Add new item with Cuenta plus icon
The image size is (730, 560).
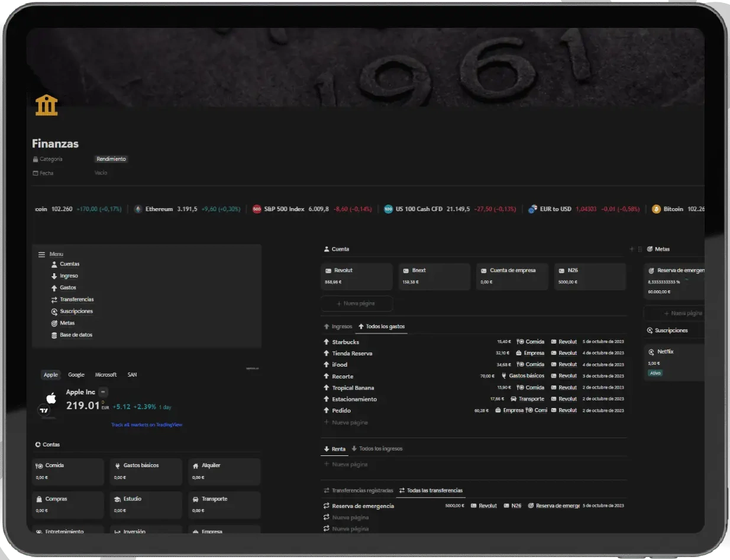[632, 249]
